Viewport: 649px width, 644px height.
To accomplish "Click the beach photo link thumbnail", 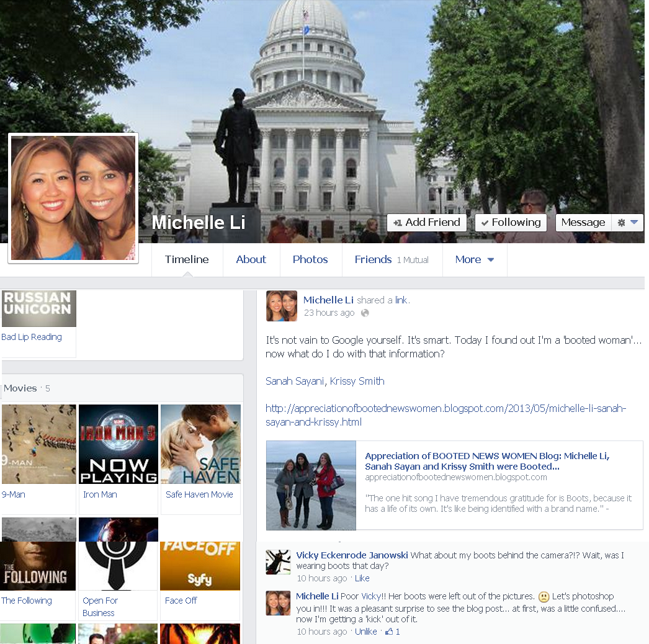I will point(311,486).
